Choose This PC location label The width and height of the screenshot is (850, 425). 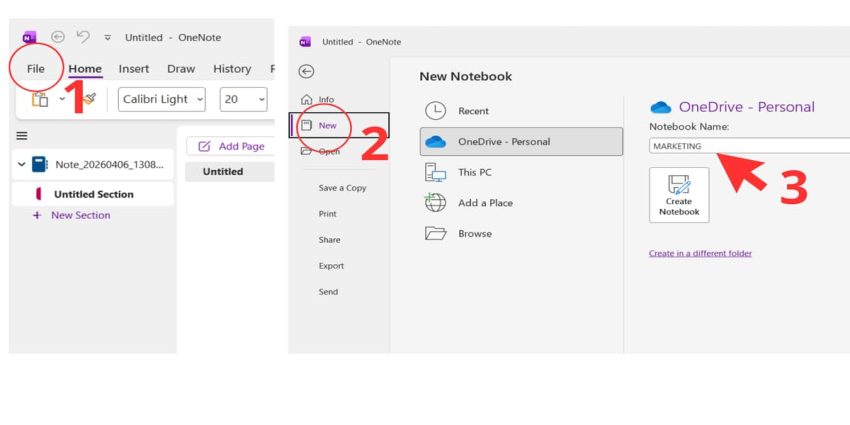(x=475, y=172)
